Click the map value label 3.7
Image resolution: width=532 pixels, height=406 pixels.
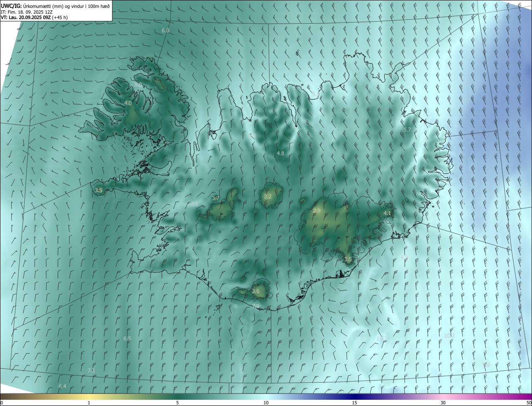(215, 198)
